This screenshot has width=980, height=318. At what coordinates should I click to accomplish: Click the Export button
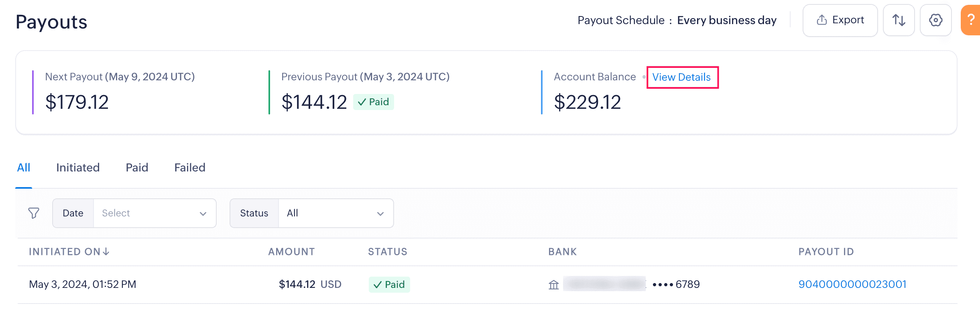(x=840, y=20)
